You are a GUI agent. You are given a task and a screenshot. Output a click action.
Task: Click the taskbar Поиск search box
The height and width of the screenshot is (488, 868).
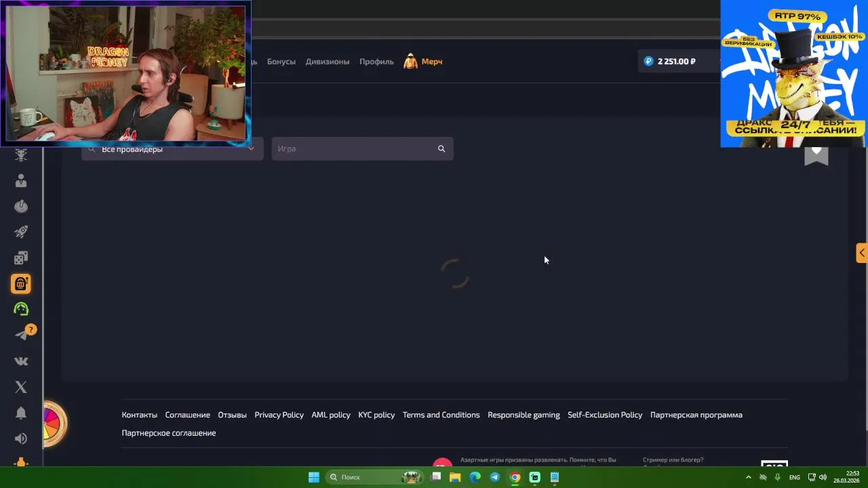[375, 477]
